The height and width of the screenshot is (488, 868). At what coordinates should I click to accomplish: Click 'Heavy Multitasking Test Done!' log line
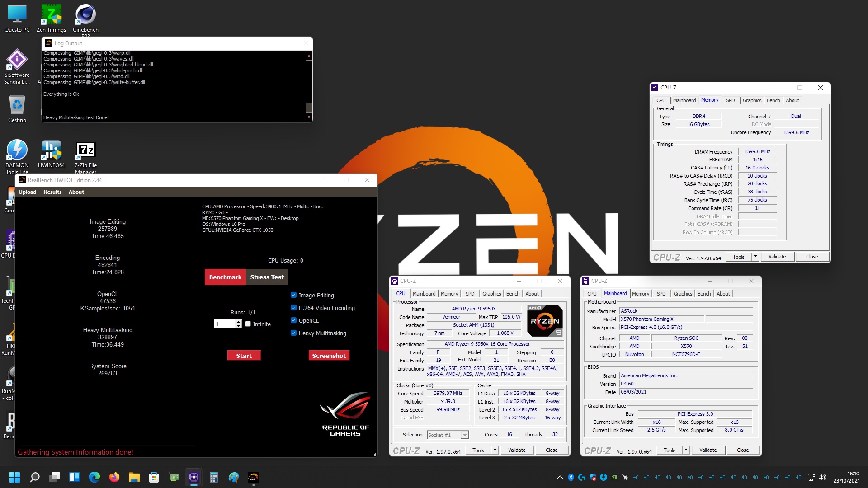point(76,117)
